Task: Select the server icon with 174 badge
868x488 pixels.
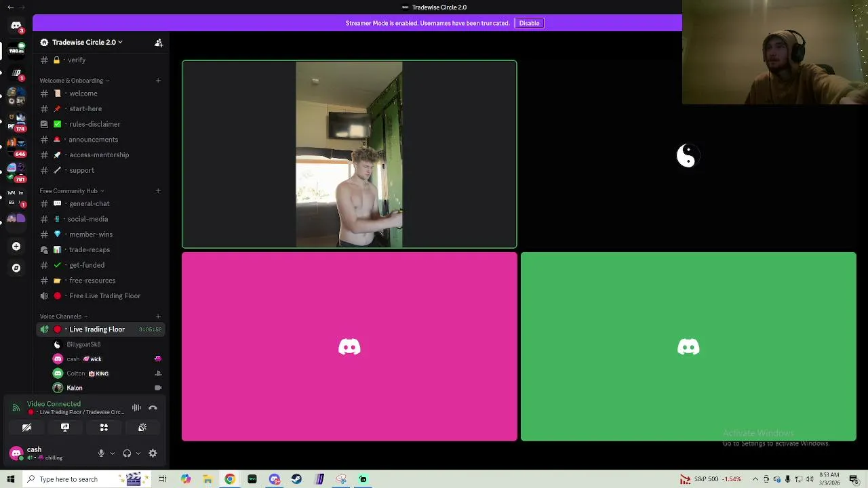Action: pyautogui.click(x=16, y=123)
